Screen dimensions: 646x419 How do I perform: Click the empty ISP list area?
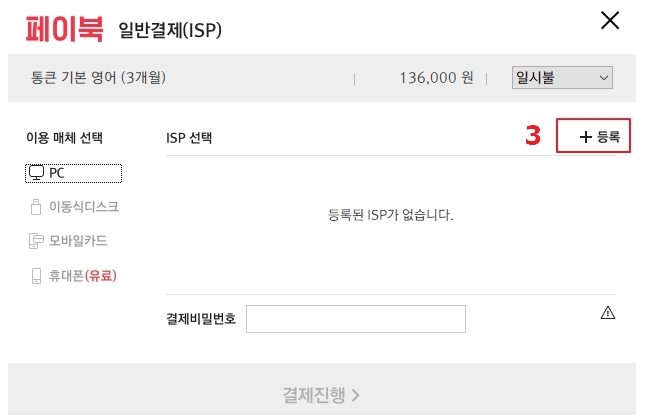coord(391,225)
